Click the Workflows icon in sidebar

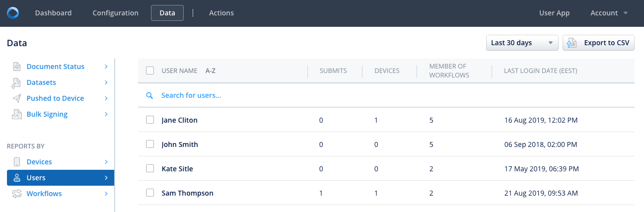coord(17,194)
